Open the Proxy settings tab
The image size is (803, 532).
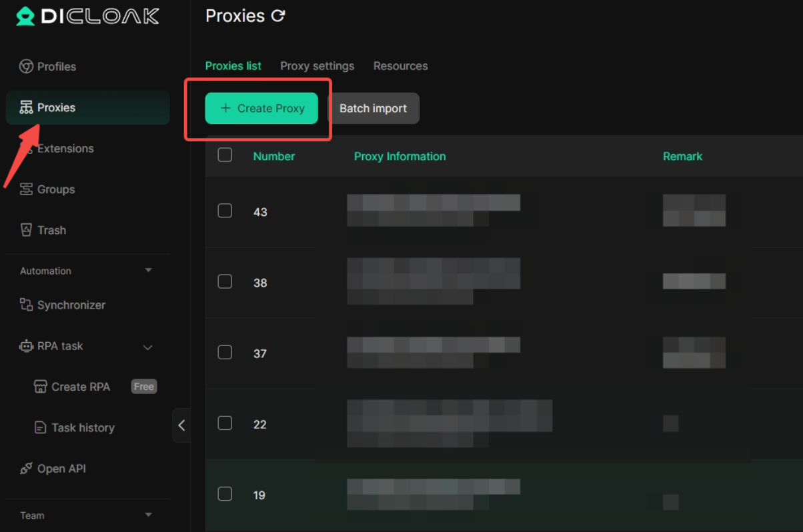pyautogui.click(x=317, y=66)
